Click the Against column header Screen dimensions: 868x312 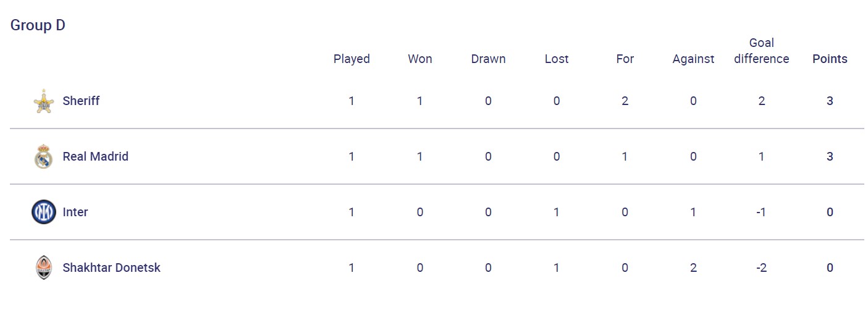(693, 59)
